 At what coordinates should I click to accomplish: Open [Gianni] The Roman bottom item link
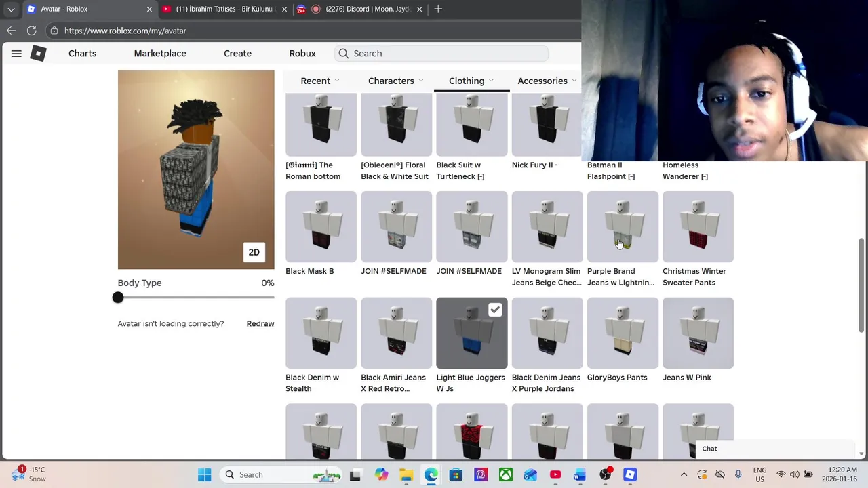313,171
